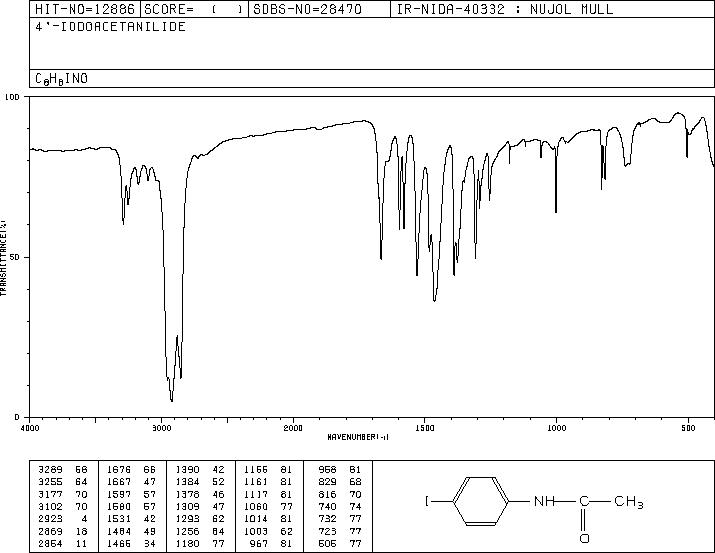Click the TRANSMITTANCE y-axis title
This screenshot has height=553, width=715.
click(x=3, y=257)
